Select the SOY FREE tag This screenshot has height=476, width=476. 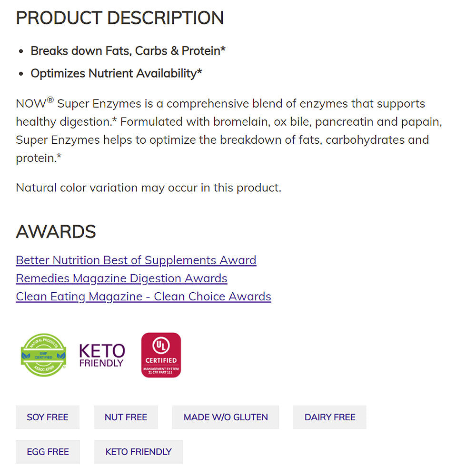pos(48,417)
